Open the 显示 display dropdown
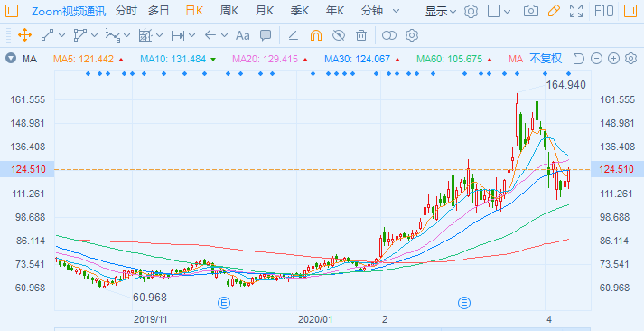 [440, 12]
